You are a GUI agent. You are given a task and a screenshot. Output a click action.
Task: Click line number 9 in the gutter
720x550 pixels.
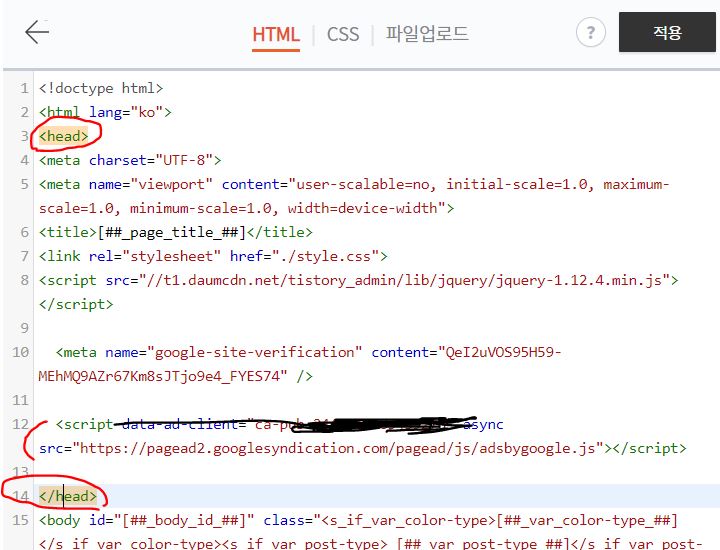[24, 328]
